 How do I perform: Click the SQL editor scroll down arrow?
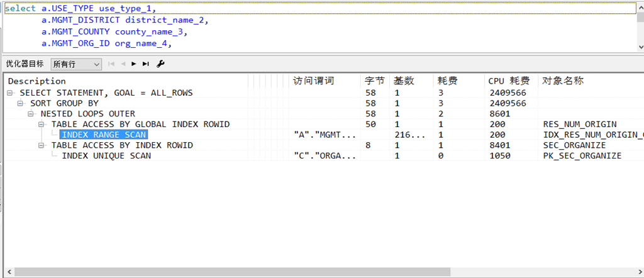pos(640,47)
